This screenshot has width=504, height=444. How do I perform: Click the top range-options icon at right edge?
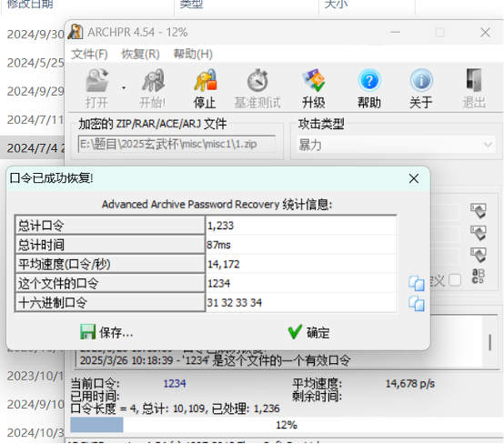pyautogui.click(x=479, y=211)
